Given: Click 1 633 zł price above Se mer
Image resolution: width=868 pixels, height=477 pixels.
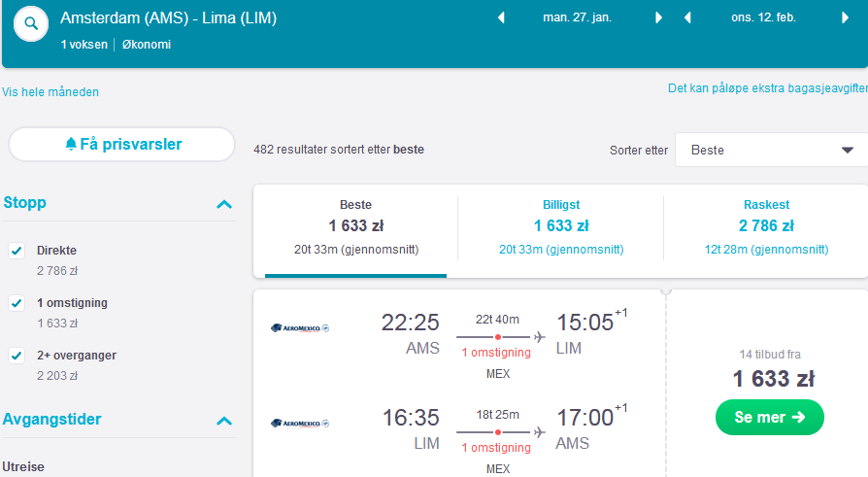Looking at the screenshot, I should pyautogui.click(x=774, y=379).
